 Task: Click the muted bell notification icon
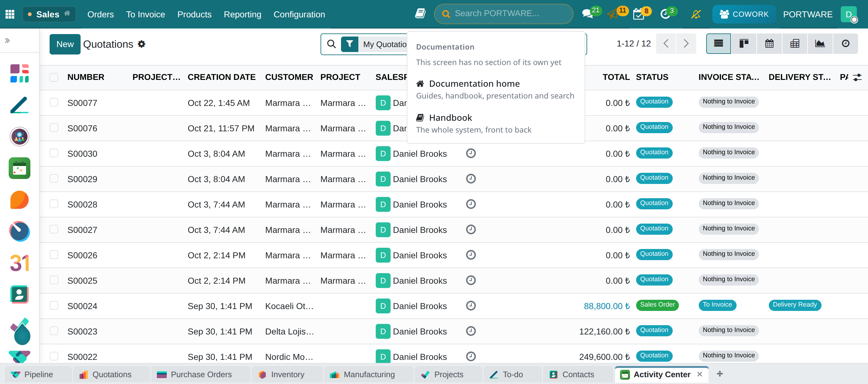695,14
